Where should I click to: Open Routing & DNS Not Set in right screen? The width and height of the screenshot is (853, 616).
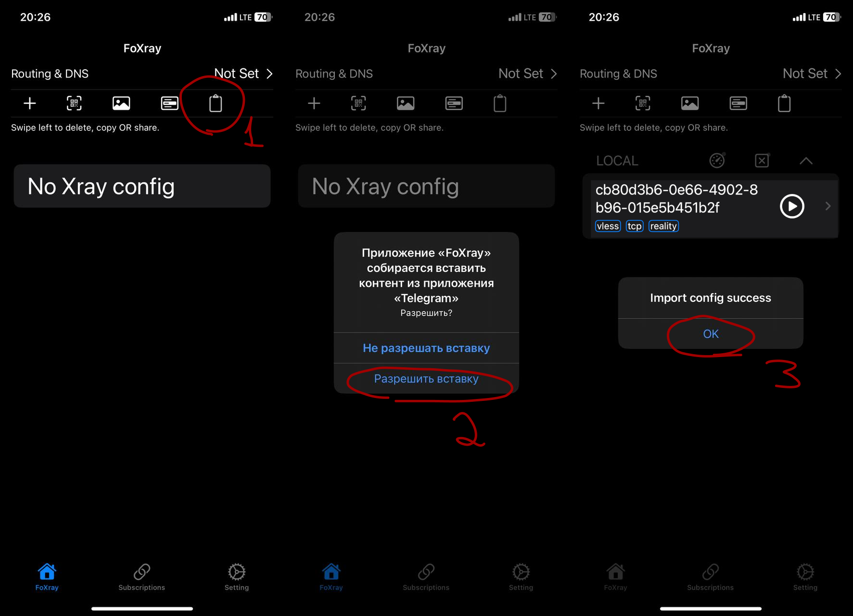pos(711,74)
